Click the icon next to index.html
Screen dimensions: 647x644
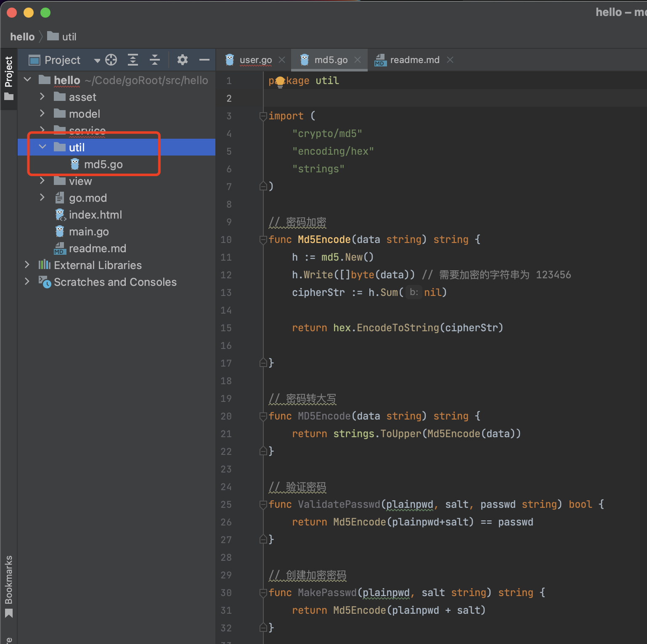61,215
